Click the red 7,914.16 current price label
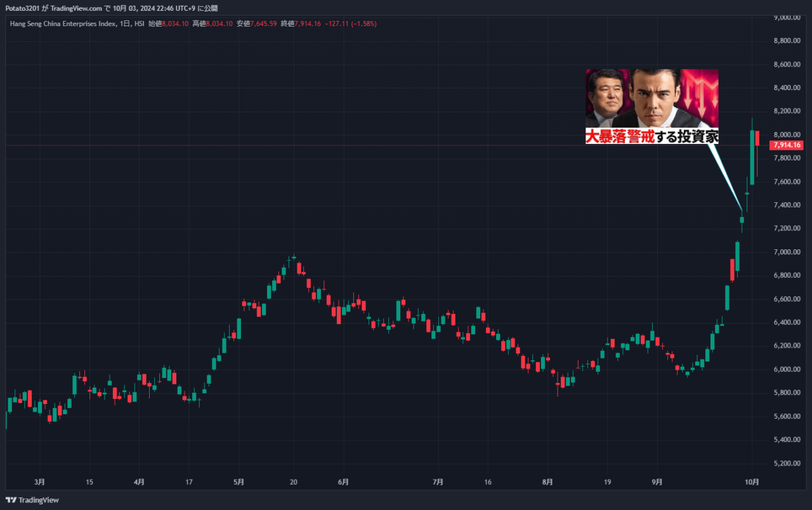The image size is (812, 510). [x=787, y=145]
